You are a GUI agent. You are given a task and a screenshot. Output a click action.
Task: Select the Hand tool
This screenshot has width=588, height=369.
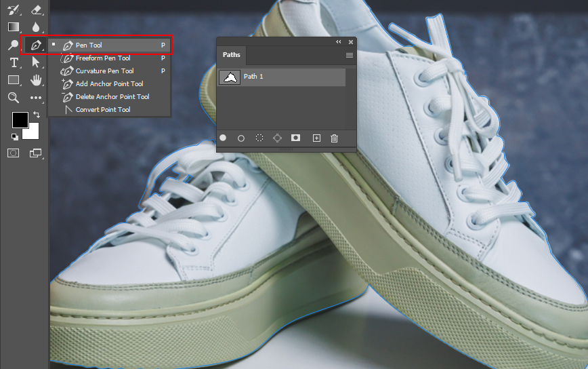coord(36,80)
